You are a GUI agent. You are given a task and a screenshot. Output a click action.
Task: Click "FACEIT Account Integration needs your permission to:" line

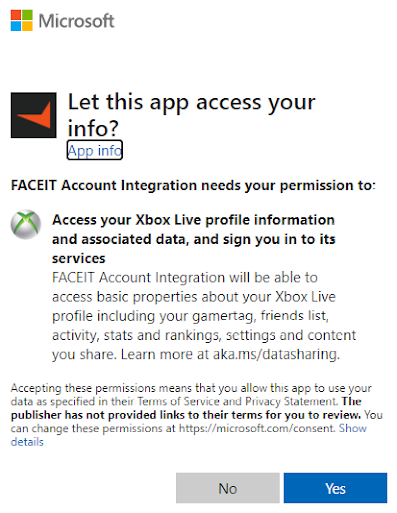click(x=193, y=185)
